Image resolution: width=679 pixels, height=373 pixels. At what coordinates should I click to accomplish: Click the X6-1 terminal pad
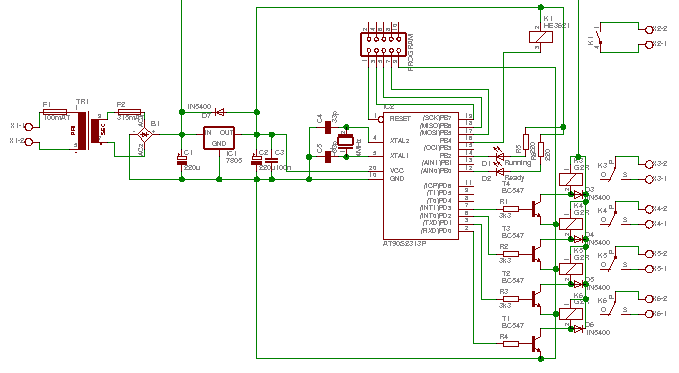[x=649, y=314]
